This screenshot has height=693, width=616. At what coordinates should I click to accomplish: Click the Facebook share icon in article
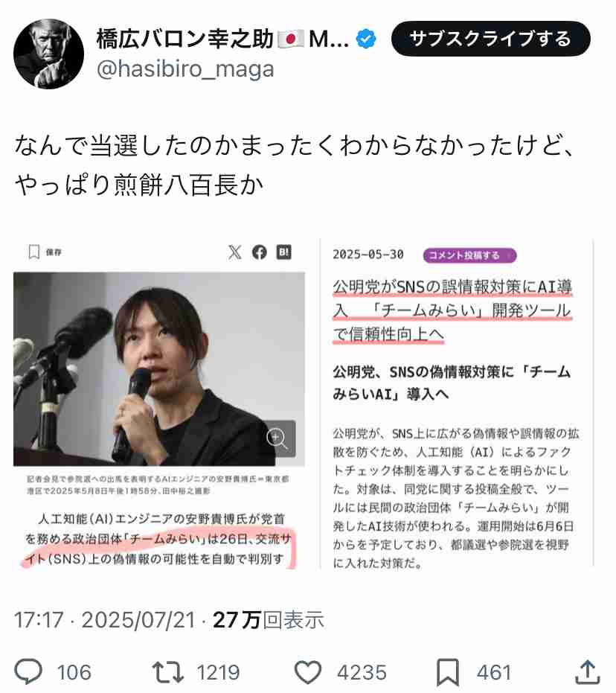[x=259, y=252]
